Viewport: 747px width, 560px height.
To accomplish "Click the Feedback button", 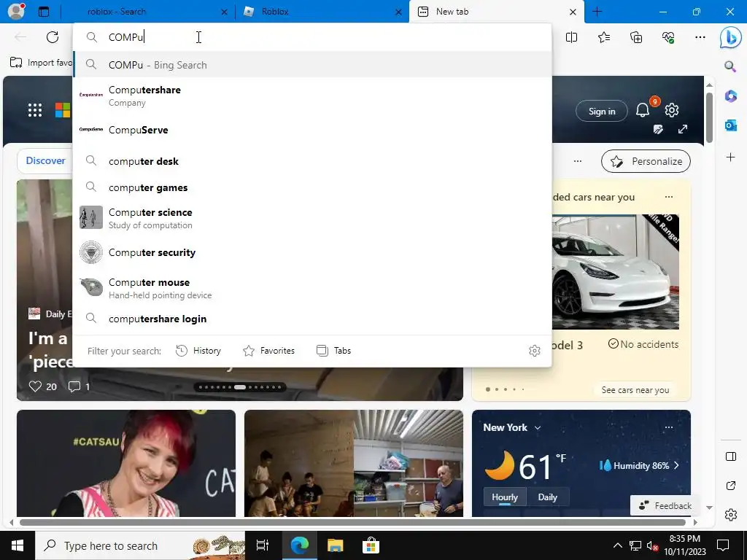I will [x=665, y=506].
